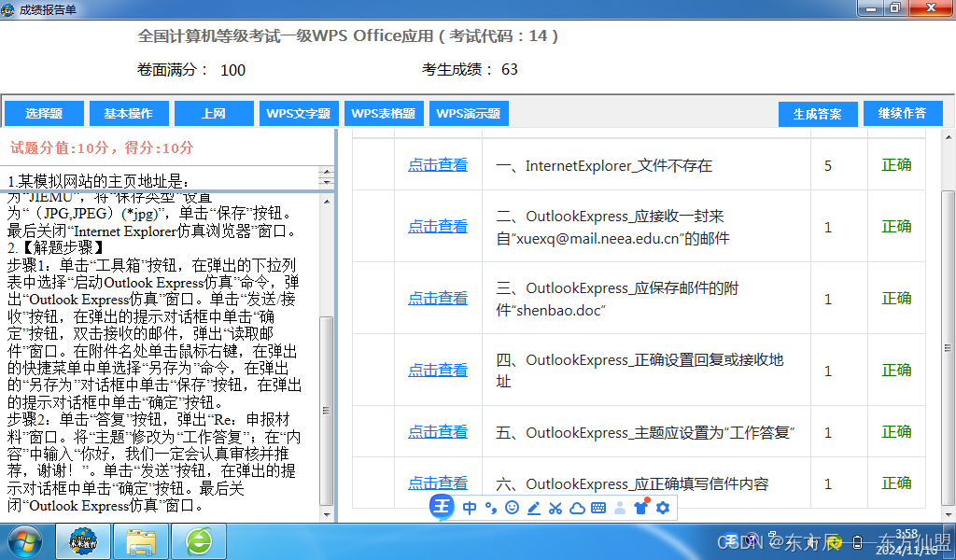Open the cloud sync icon on IME bar
The image size is (956, 560).
[577, 508]
